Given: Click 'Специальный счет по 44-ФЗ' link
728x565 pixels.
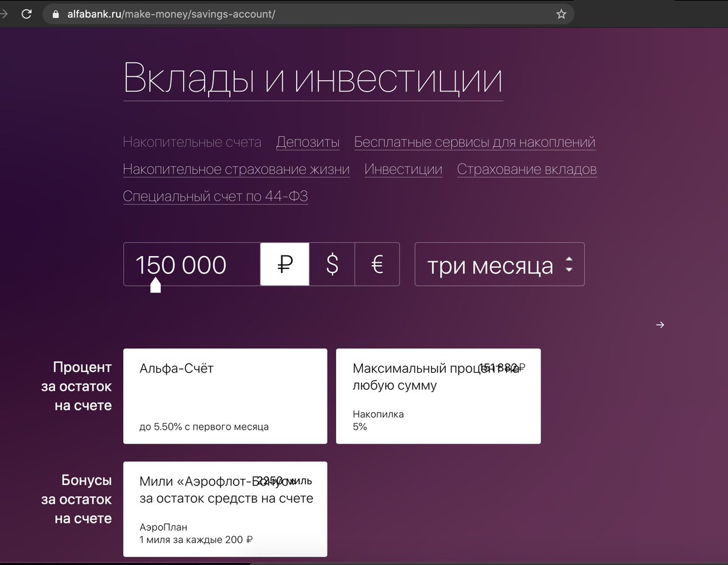Looking at the screenshot, I should pyautogui.click(x=214, y=197).
